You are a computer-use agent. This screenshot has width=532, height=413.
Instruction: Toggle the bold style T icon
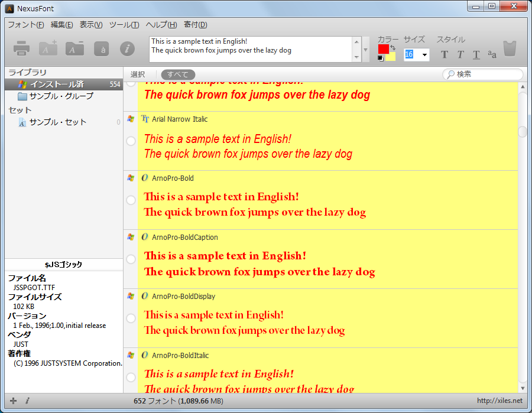[445, 54]
